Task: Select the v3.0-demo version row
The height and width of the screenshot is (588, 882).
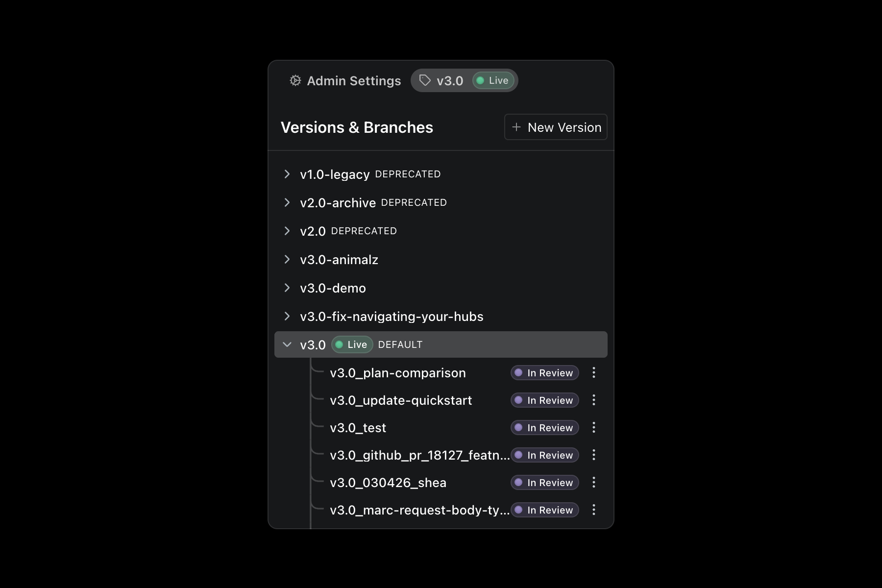Action: click(333, 288)
